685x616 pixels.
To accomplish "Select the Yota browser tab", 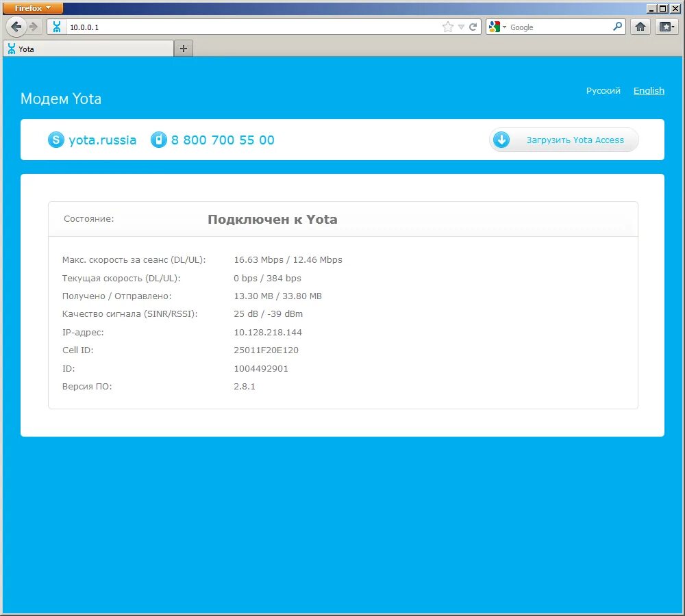I will pyautogui.click(x=88, y=49).
